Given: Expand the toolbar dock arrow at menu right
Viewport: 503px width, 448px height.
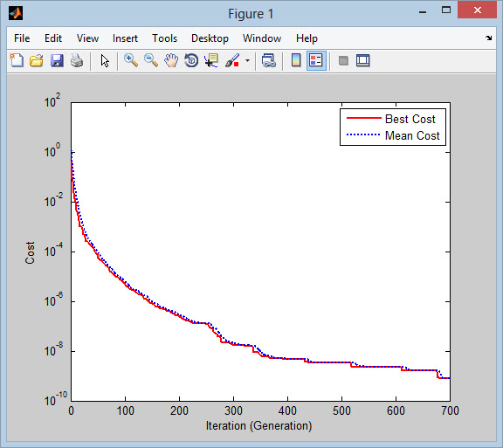Looking at the screenshot, I should click(x=488, y=38).
